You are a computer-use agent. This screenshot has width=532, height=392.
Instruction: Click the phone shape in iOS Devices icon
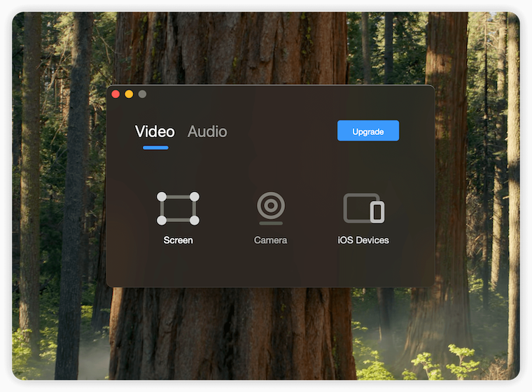click(x=377, y=212)
